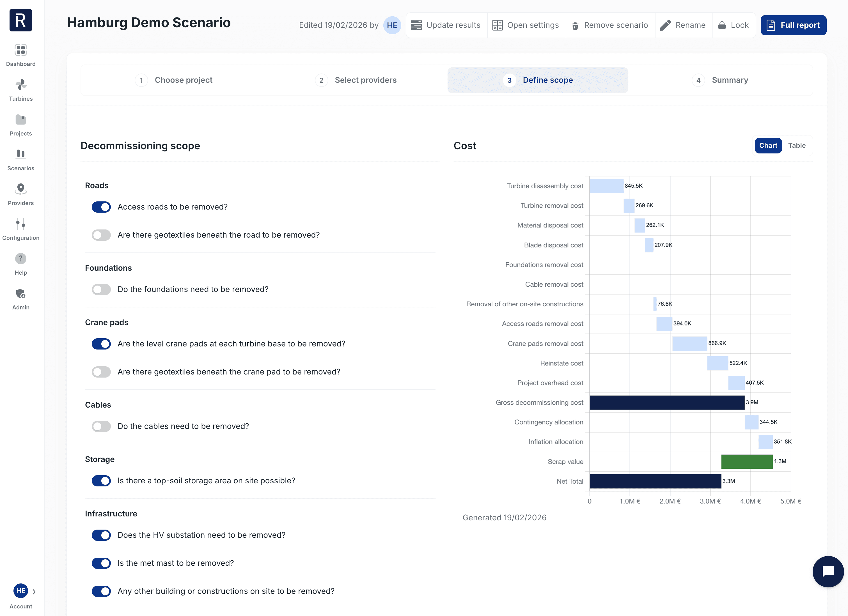Open the Configuration sliders icon
The height and width of the screenshot is (616, 848).
pos(20,224)
